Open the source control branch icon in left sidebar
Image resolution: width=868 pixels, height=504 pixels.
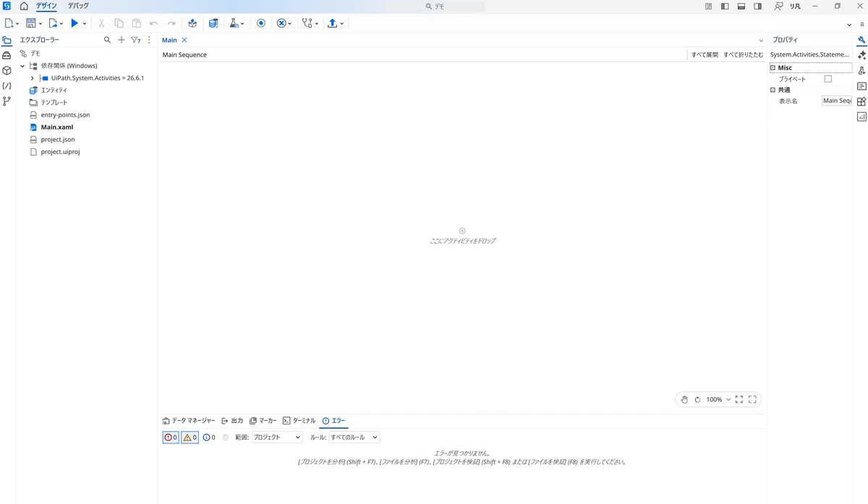tap(7, 101)
